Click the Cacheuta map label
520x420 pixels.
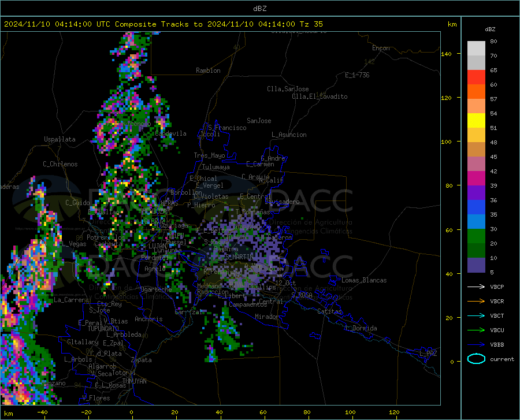108,244
